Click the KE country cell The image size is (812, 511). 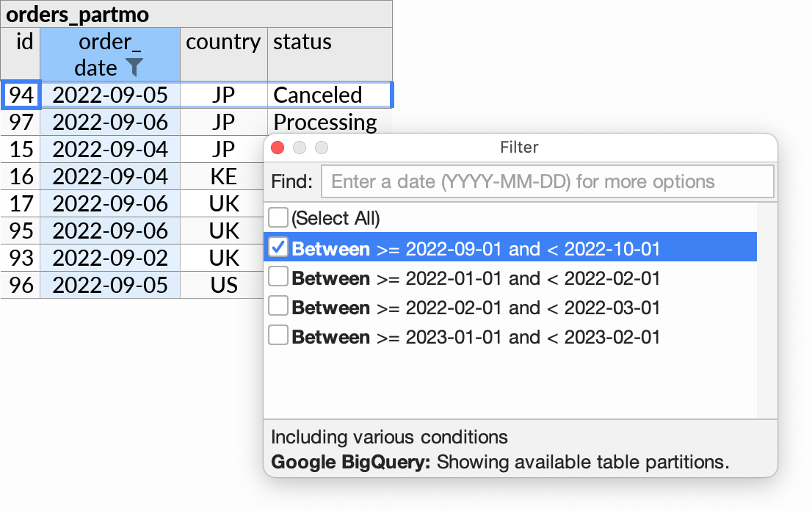click(223, 176)
